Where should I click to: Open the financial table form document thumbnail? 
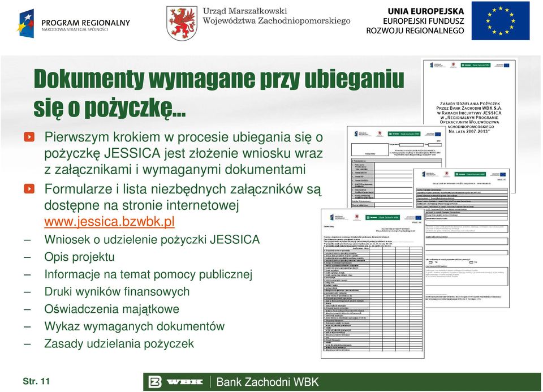[373, 283]
